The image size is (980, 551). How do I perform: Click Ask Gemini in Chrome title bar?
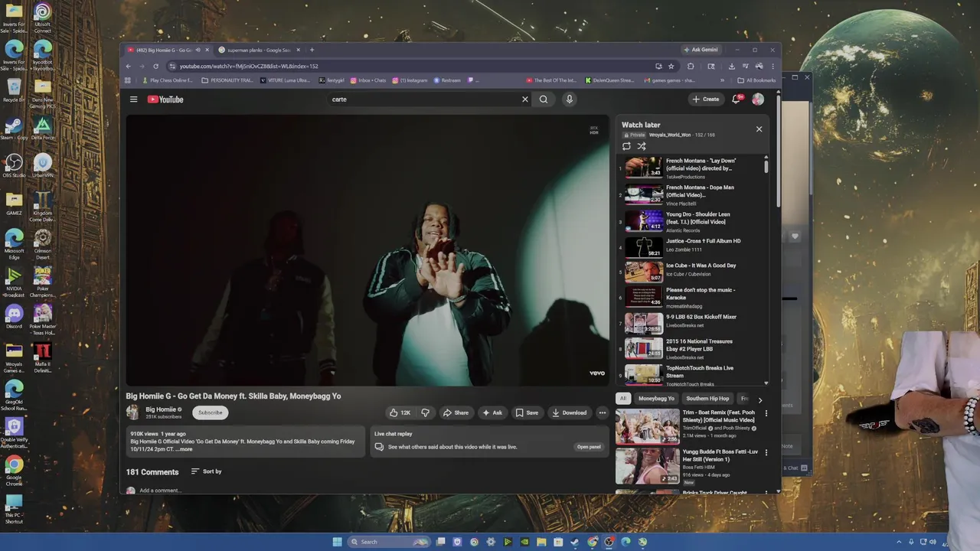[701, 50]
